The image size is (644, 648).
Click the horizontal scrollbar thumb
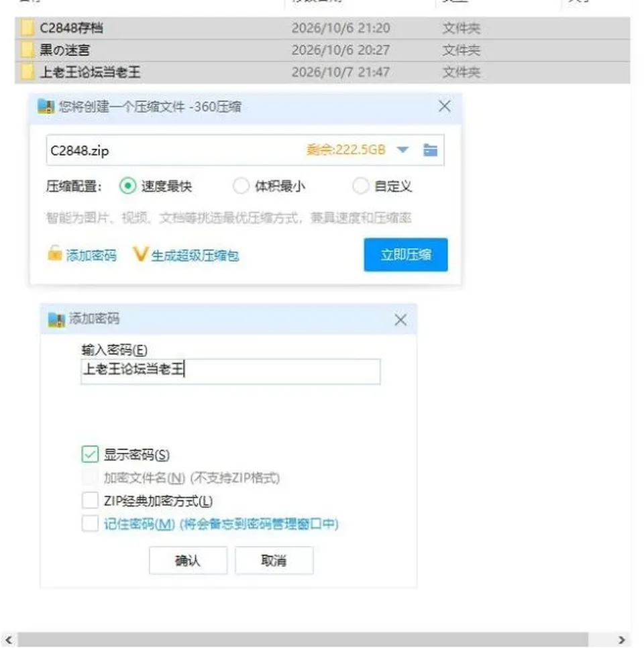point(303,640)
